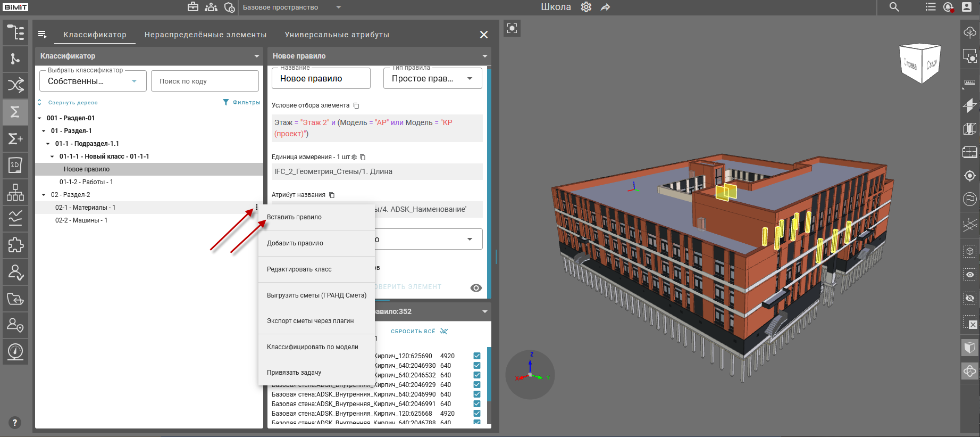Click the share arrow next to Школа
This screenshot has width=980, height=437.
[605, 7]
